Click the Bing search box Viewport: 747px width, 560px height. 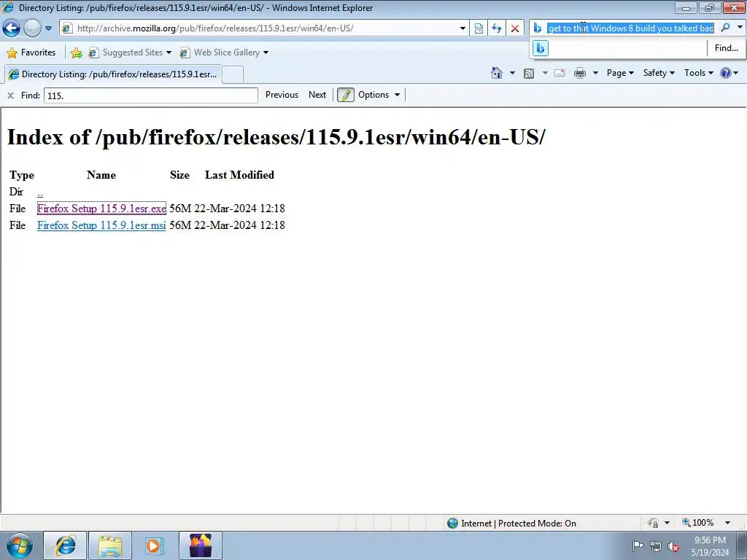coord(630,28)
